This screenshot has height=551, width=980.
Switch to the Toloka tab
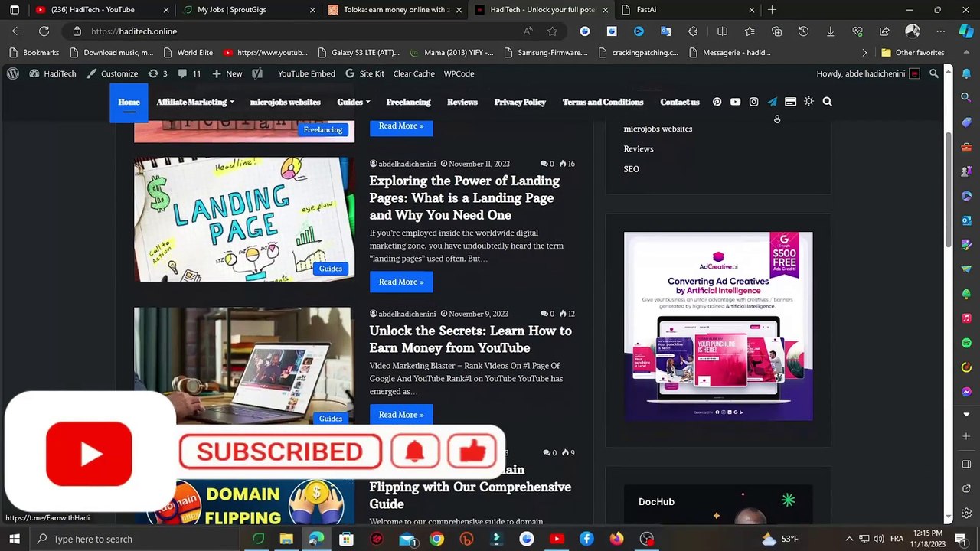[395, 10]
